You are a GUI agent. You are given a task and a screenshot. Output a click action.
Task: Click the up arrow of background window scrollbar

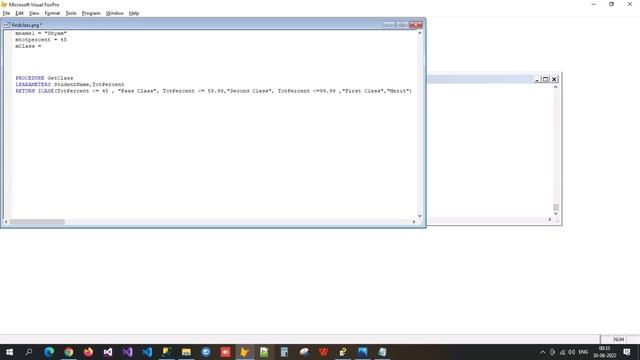(x=556, y=87)
